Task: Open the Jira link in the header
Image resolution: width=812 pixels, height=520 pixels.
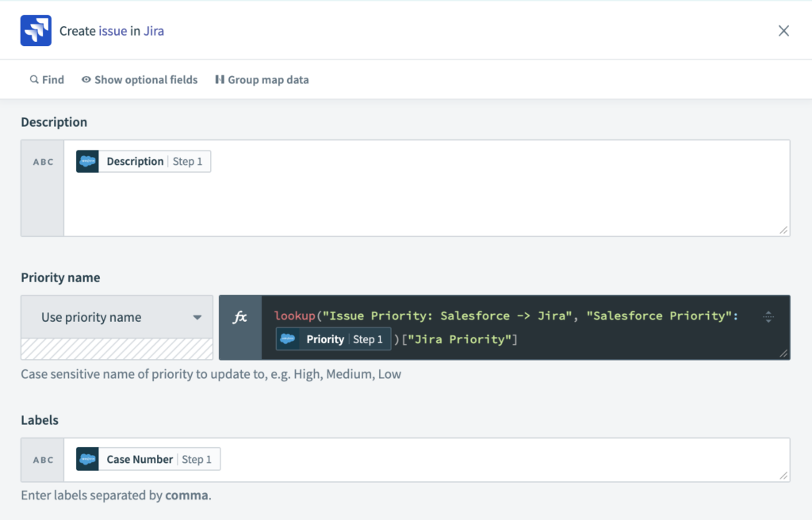Action: click(152, 30)
